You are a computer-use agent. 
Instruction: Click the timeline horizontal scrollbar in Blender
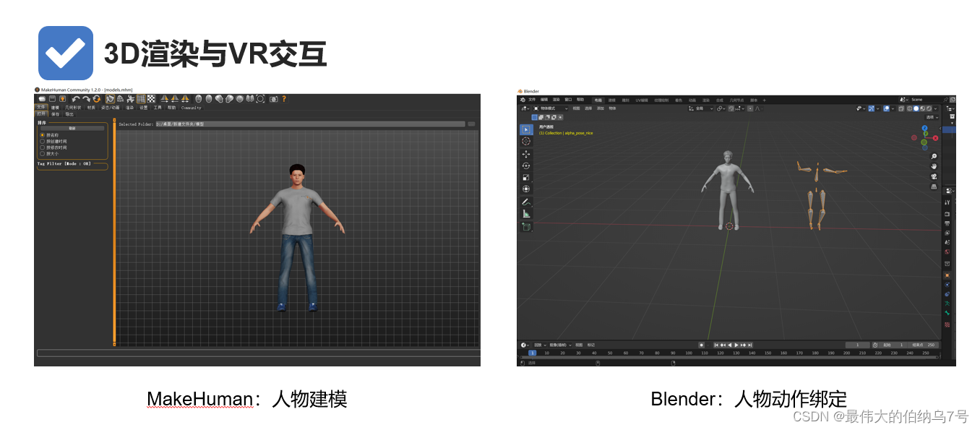click(x=728, y=357)
